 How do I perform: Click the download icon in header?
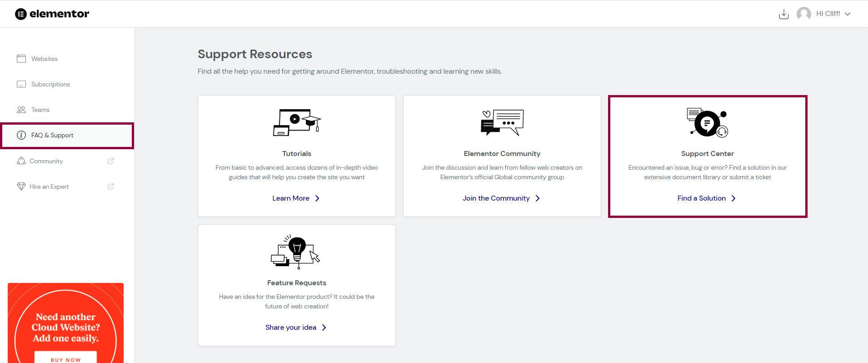pyautogui.click(x=784, y=14)
